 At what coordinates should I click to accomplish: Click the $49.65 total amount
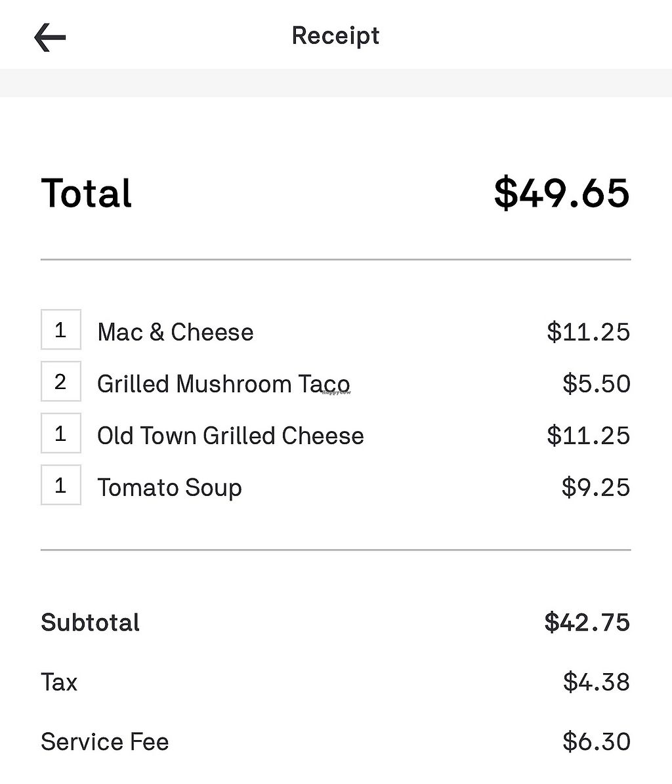pyautogui.click(x=562, y=194)
